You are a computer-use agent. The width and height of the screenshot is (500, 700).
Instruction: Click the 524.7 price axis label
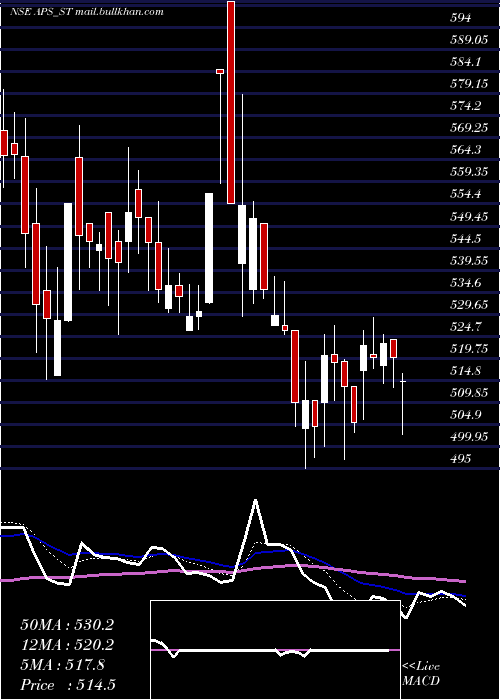click(465, 326)
